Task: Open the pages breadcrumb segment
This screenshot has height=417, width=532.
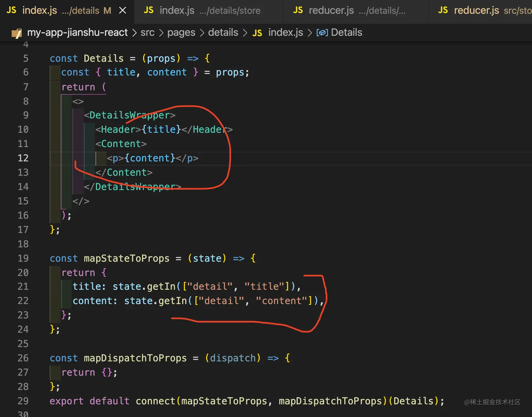Action: [181, 33]
